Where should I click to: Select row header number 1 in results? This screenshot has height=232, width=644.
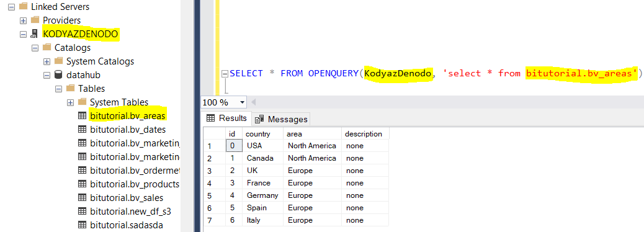coord(215,146)
